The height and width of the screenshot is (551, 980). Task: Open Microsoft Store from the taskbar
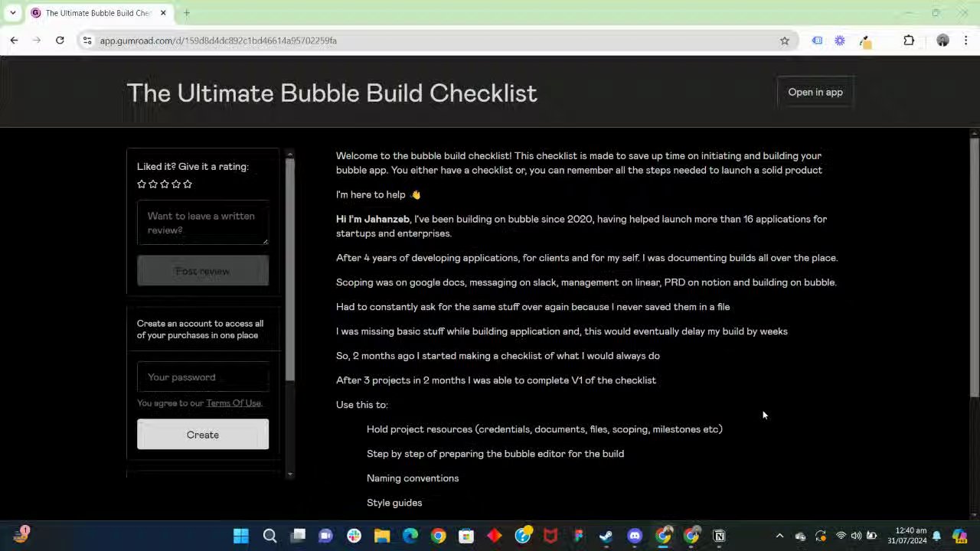click(466, 536)
